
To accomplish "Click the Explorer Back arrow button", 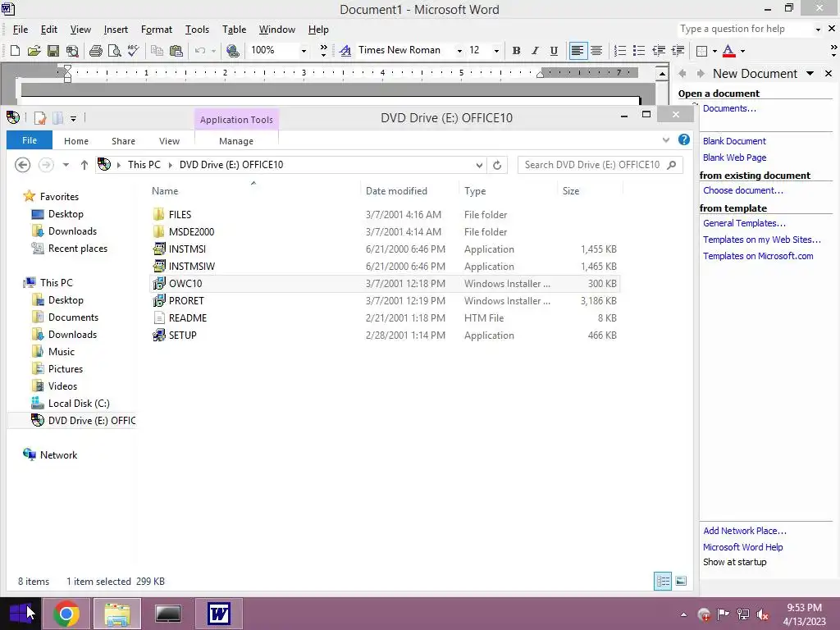I will pos(22,165).
